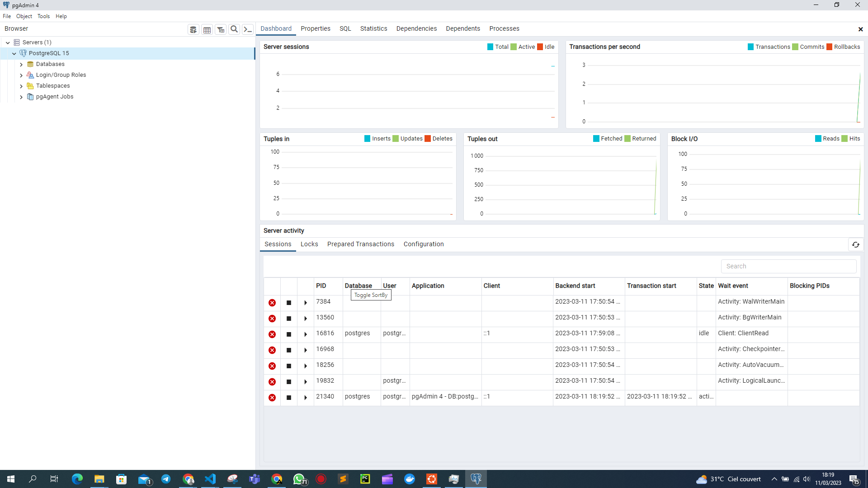Terminate session for PID 21340
Screen dimensions: 868x488
[272, 398]
